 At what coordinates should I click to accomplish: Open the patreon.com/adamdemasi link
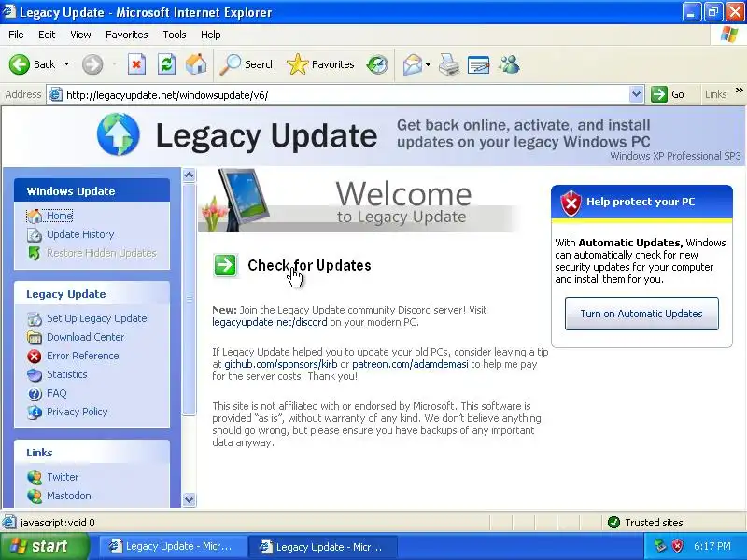point(410,364)
